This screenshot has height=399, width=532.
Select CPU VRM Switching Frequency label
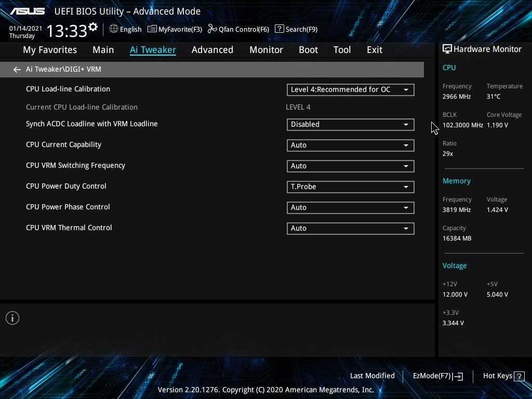point(75,165)
